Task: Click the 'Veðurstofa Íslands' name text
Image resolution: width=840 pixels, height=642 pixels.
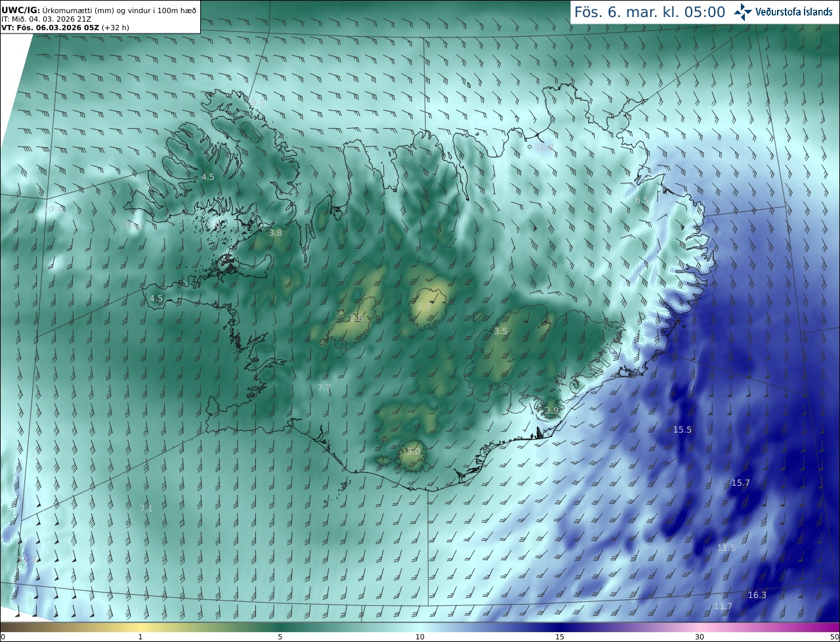Action: [x=794, y=12]
